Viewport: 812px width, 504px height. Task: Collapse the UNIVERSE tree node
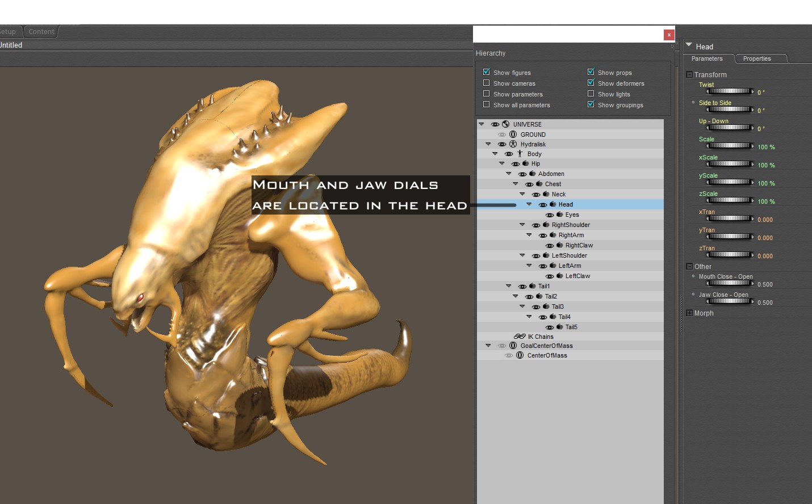tap(482, 124)
